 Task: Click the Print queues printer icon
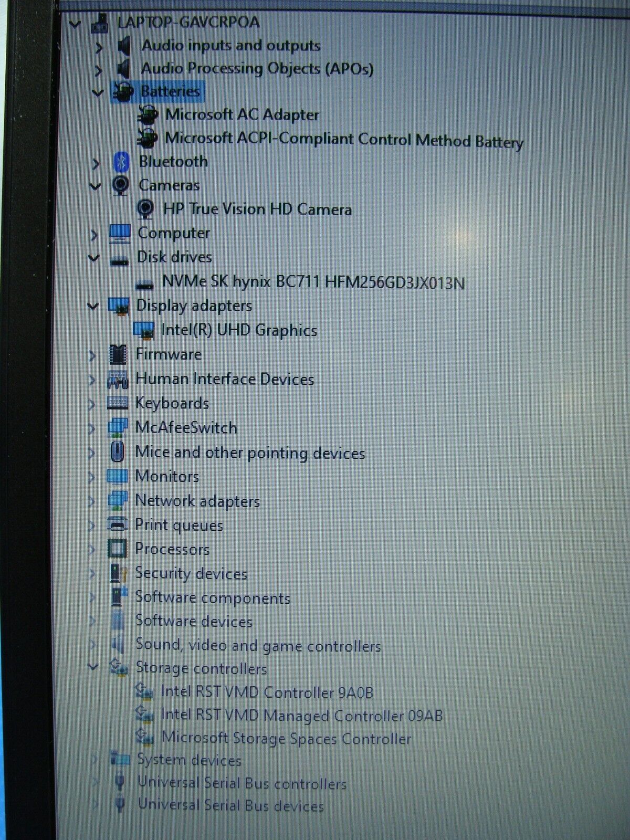[x=117, y=524]
